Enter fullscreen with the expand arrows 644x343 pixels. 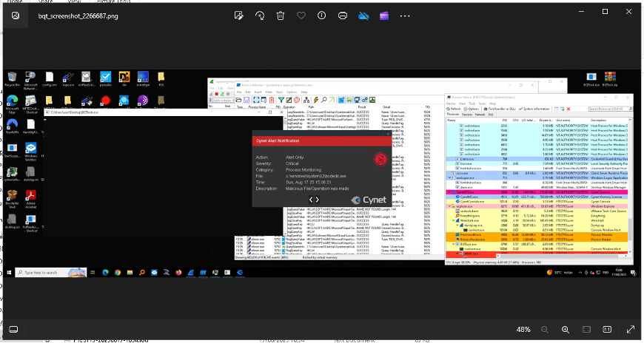630,328
